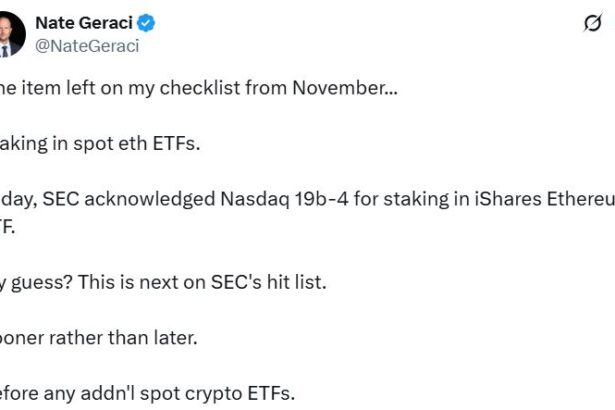
Task: Click the Grok slashed-circle icon
Action: pyautogui.click(x=592, y=26)
